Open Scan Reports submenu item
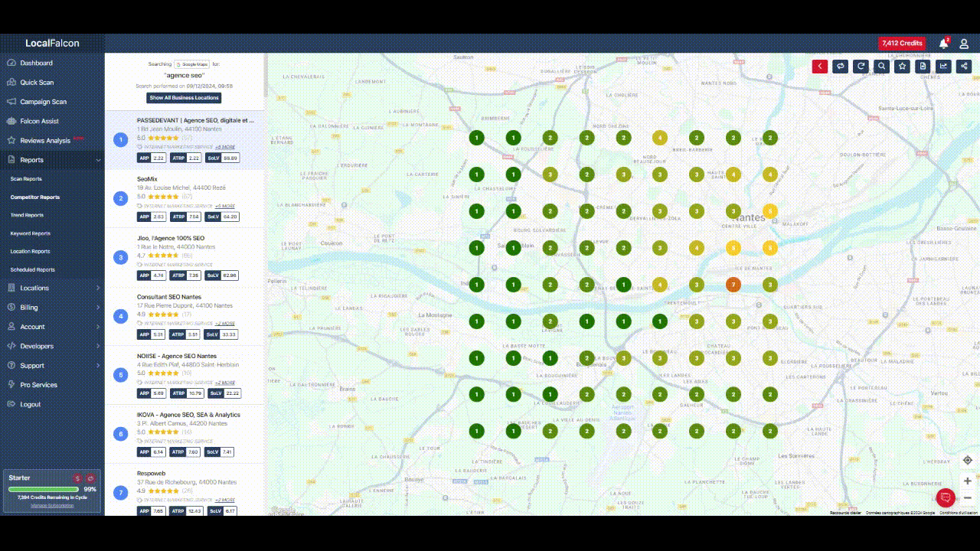The image size is (980, 551). (x=26, y=179)
